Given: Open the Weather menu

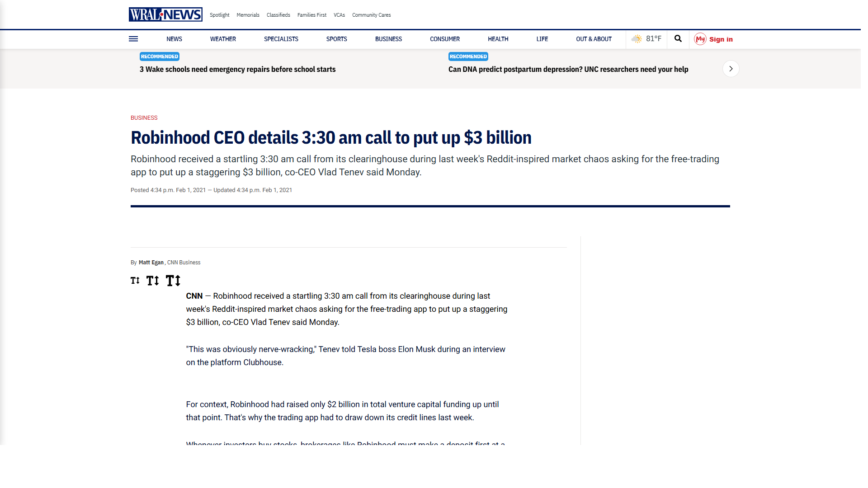Looking at the screenshot, I should (223, 39).
